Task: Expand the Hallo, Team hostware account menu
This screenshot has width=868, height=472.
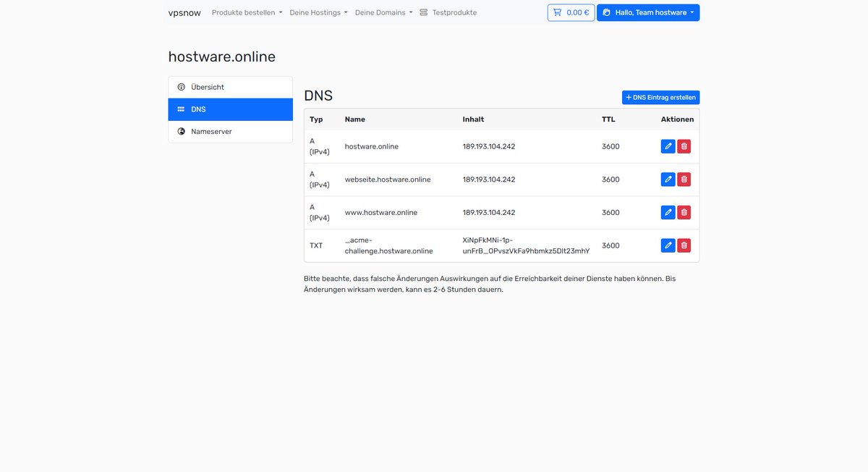Action: 648,12
